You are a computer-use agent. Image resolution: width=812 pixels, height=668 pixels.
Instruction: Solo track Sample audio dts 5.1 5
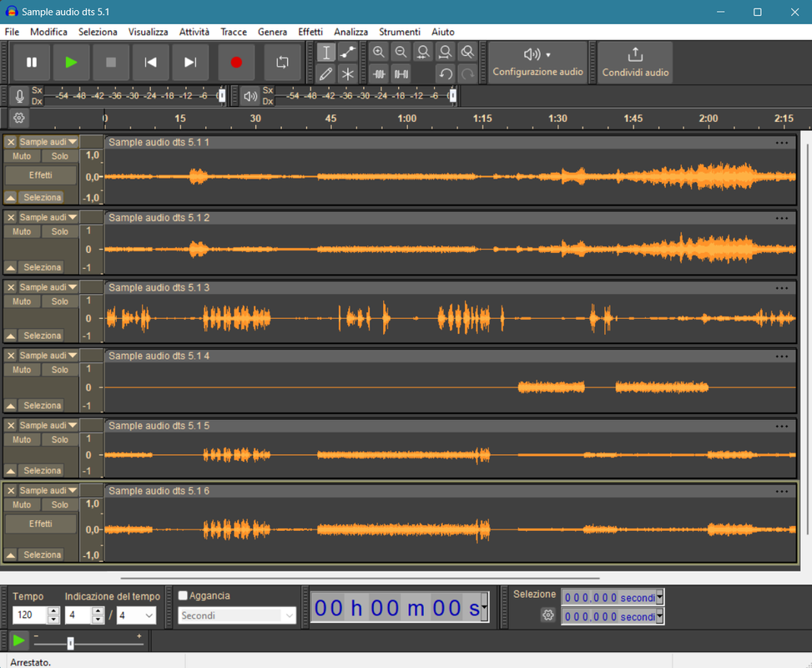[59, 439]
